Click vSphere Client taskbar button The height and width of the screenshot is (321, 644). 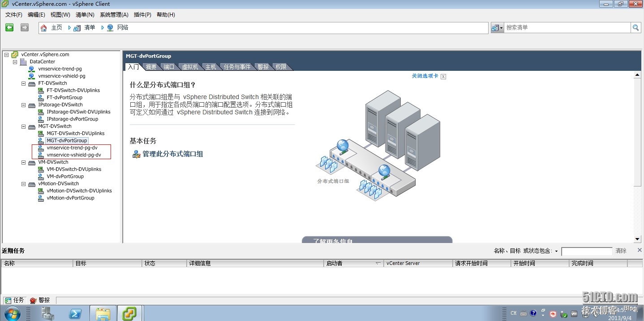tap(130, 313)
